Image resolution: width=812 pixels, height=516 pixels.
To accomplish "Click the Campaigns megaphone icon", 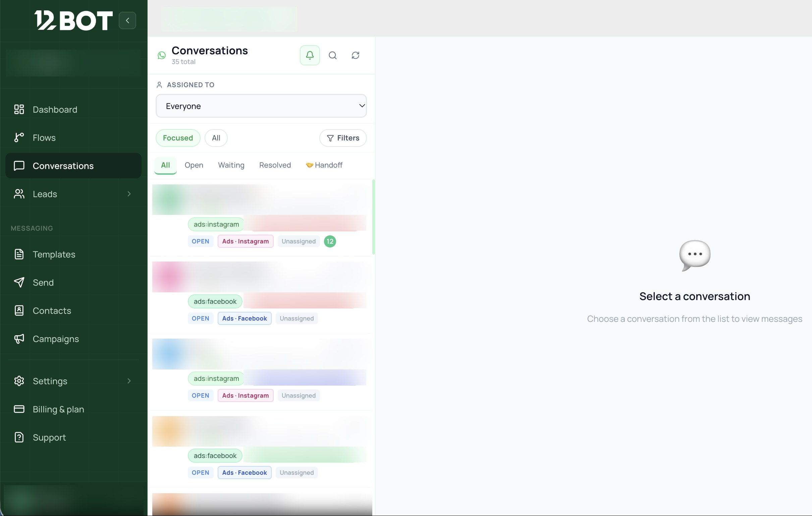I will (19, 339).
